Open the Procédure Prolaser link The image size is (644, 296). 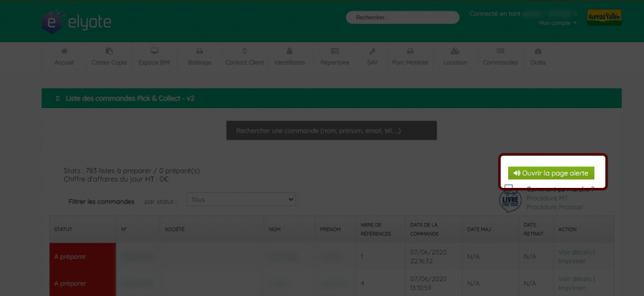[x=555, y=207]
